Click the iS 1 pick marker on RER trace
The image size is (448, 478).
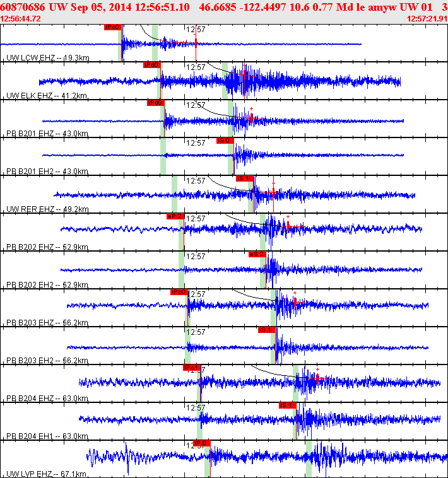(x=244, y=178)
